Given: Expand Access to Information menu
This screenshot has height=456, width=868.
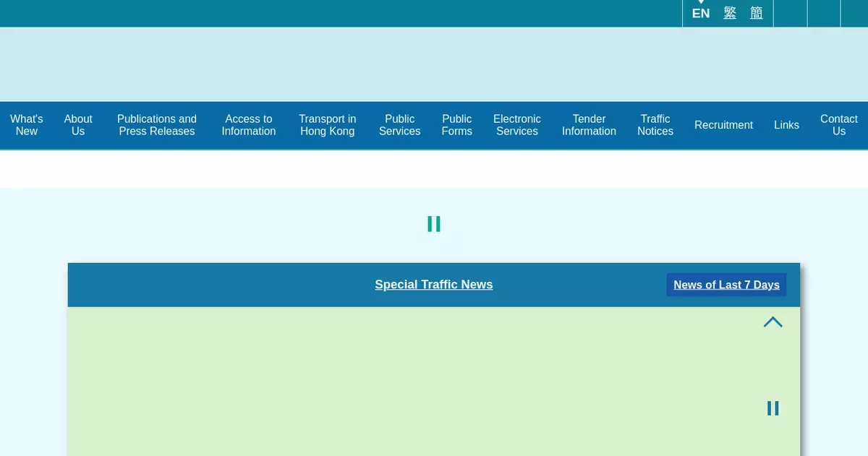Looking at the screenshot, I should [249, 125].
